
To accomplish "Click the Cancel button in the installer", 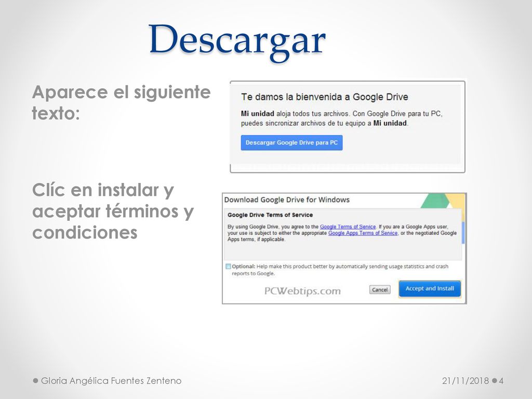I will click(380, 290).
